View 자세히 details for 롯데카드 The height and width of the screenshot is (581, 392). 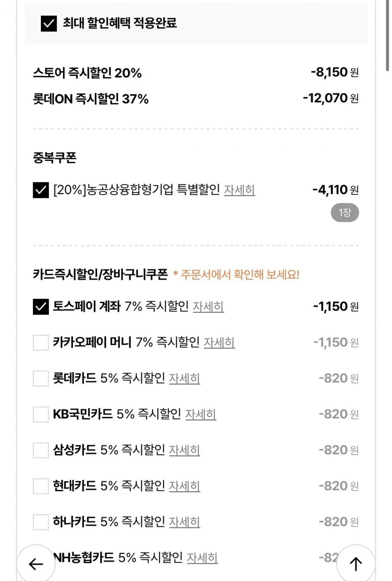[184, 378]
